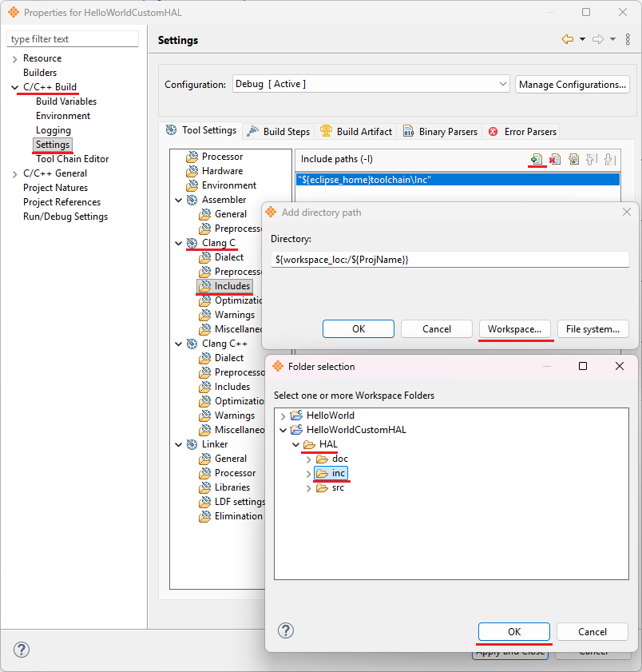Click the help icon at Properties bottom-left

[22, 650]
